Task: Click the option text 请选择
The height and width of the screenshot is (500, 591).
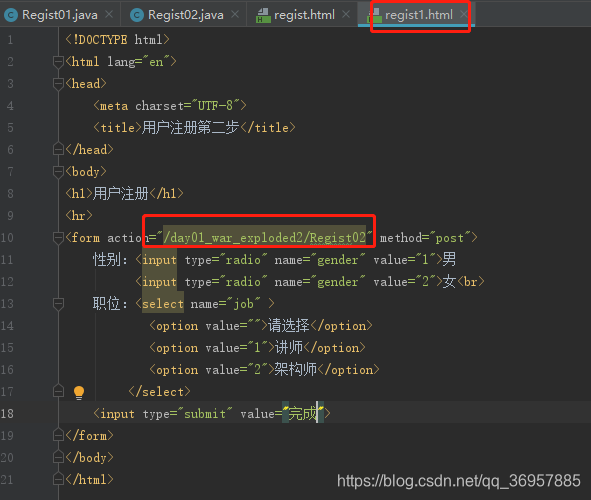Action: [x=288, y=326]
